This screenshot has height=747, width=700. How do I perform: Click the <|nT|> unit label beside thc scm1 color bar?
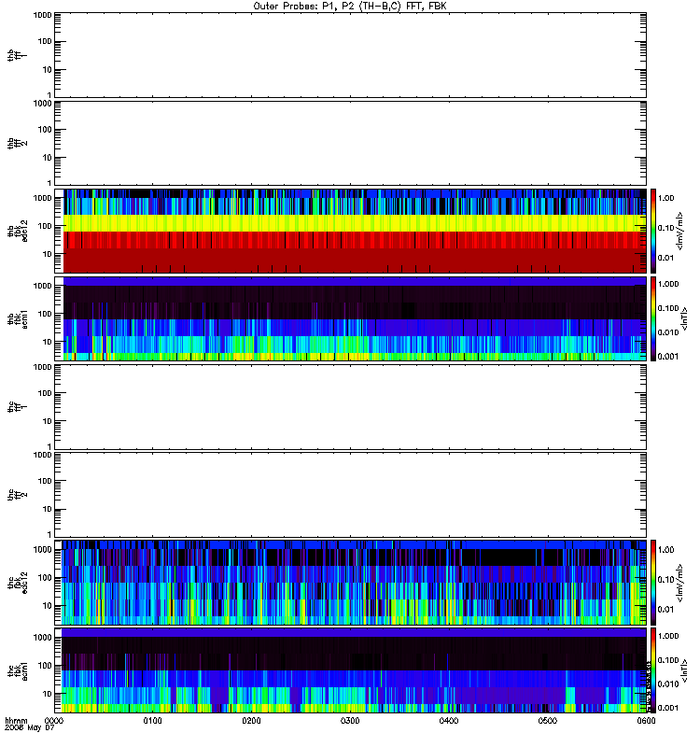pyautogui.click(x=685, y=670)
